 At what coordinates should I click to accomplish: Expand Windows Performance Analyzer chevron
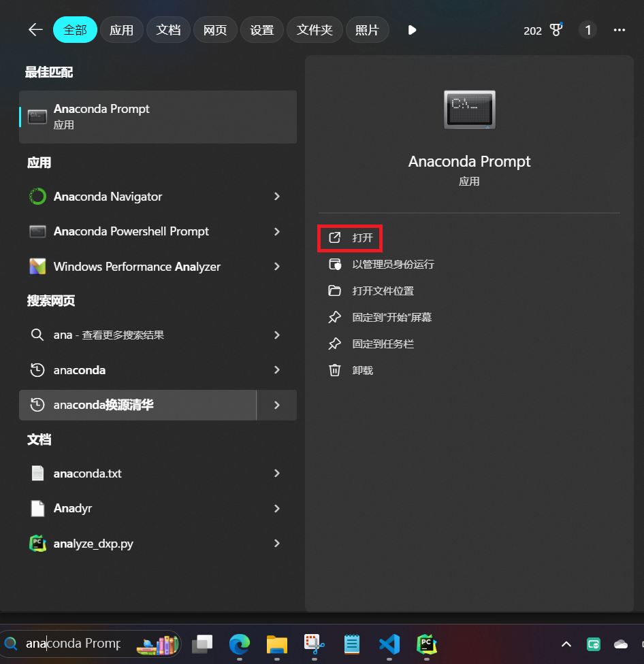(x=276, y=267)
